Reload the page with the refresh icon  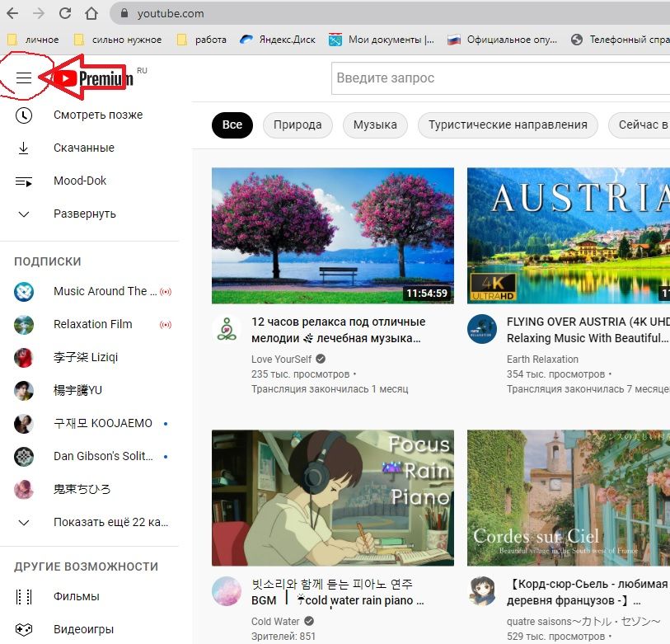click(65, 14)
